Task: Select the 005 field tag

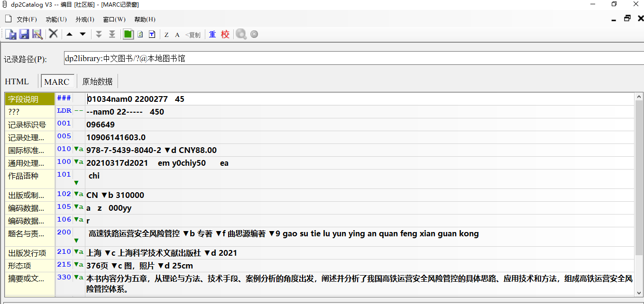Action: tap(64, 136)
